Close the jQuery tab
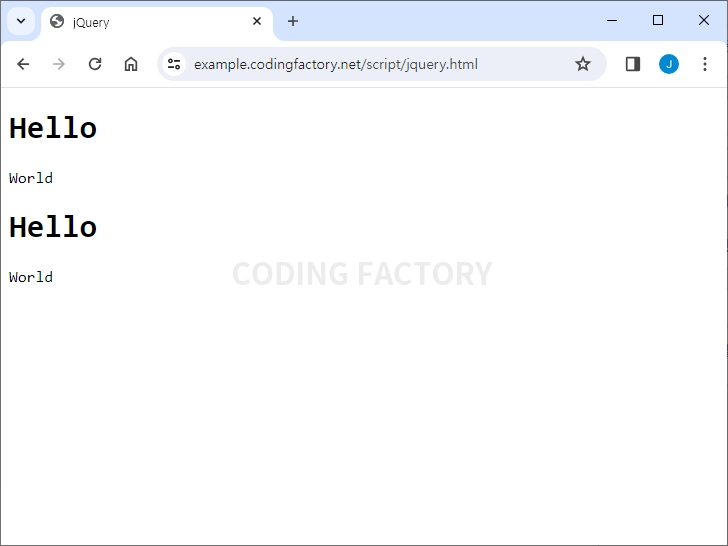 257,21
